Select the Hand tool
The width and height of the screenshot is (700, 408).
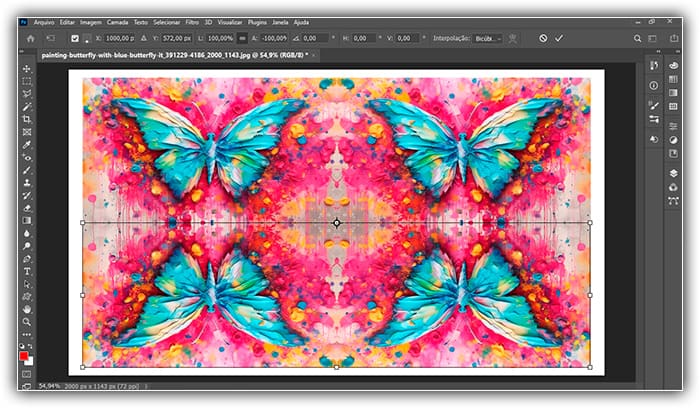click(x=27, y=309)
